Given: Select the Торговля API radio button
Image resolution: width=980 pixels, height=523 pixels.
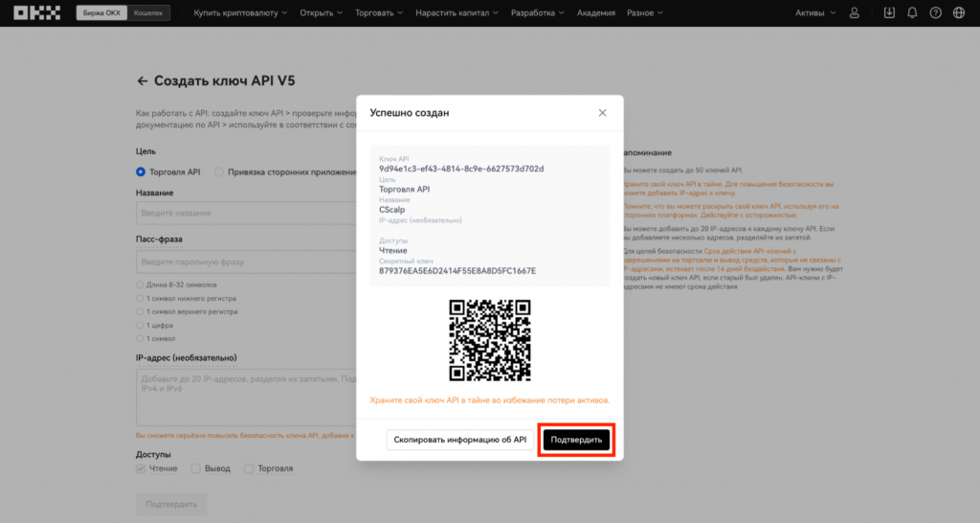Looking at the screenshot, I should [x=141, y=172].
